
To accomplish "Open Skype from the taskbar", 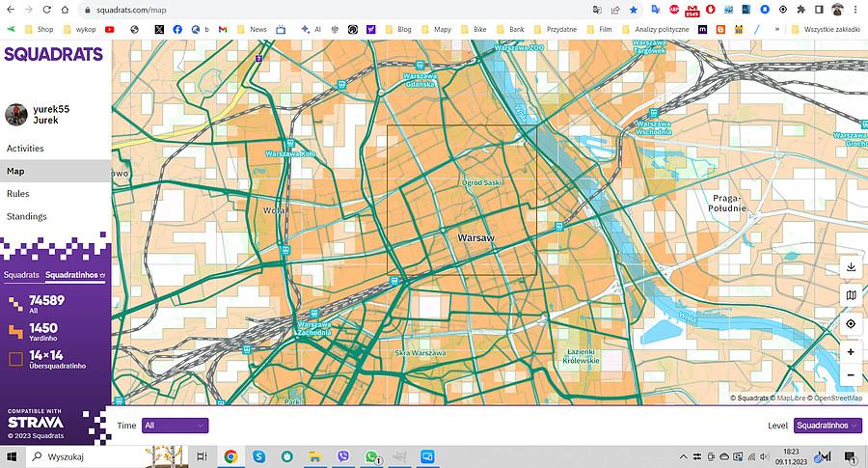I will point(259,457).
